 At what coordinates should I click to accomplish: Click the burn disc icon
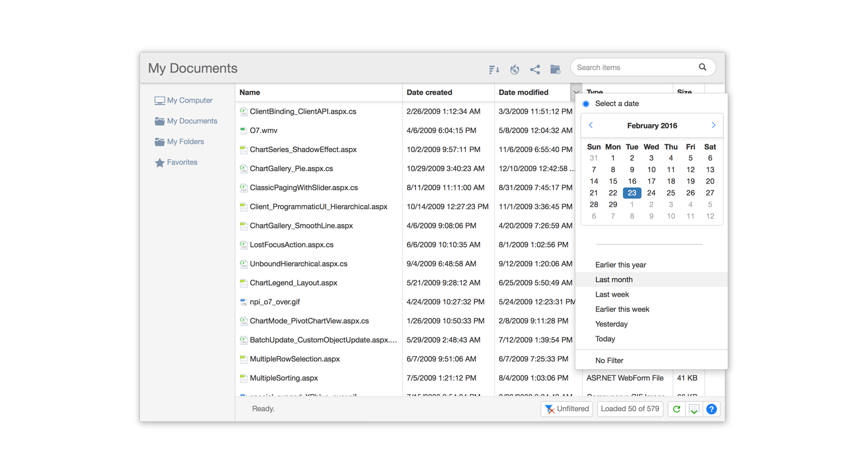tap(514, 69)
